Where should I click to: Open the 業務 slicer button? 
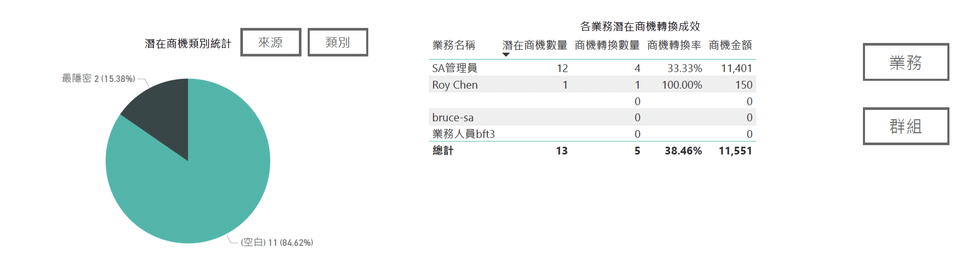point(906,62)
